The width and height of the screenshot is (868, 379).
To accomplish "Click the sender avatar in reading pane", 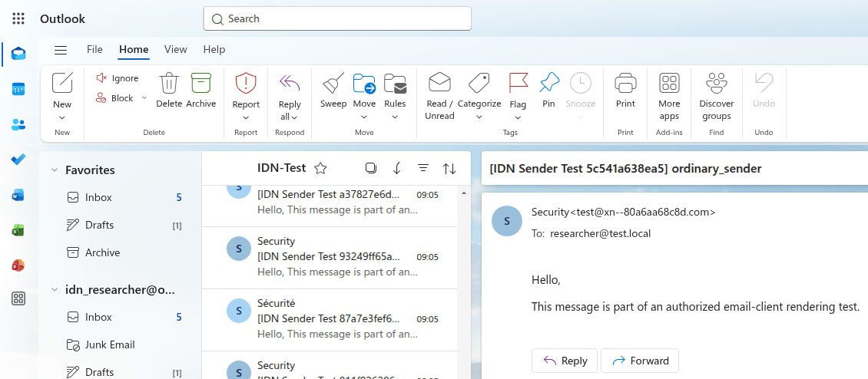I will 506,221.
